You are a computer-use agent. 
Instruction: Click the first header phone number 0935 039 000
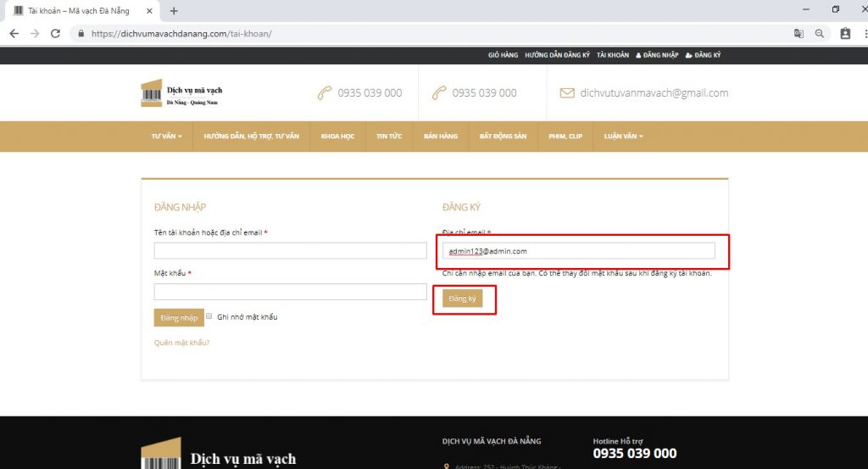tap(370, 93)
